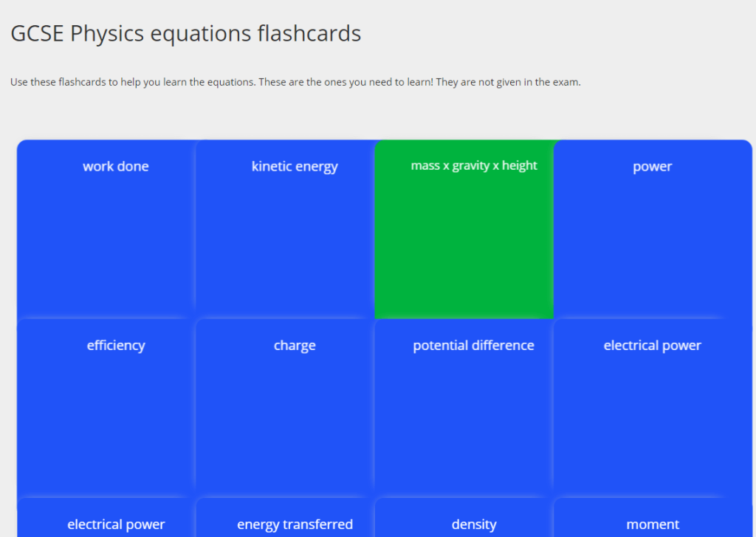Show the equation for work done
756x537 pixels.
pyautogui.click(x=106, y=229)
